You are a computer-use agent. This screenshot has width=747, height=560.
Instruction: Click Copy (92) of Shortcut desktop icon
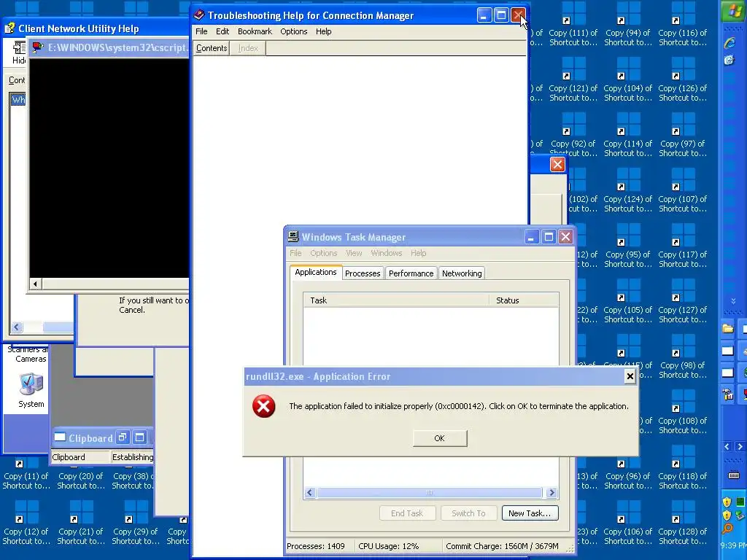tap(573, 135)
